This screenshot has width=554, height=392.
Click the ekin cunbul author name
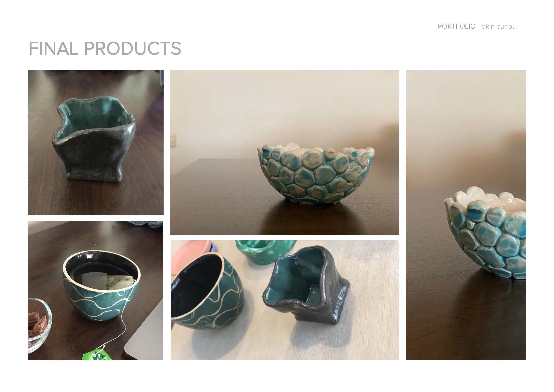pos(499,26)
